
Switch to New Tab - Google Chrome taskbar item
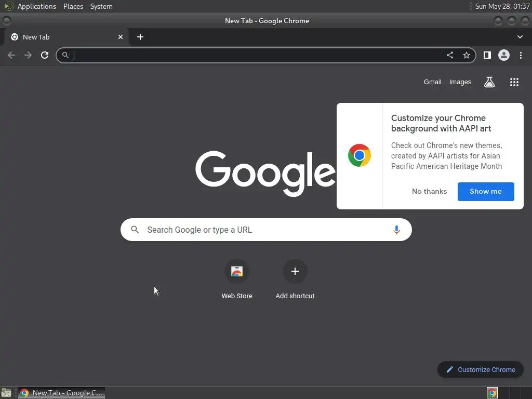(61, 393)
